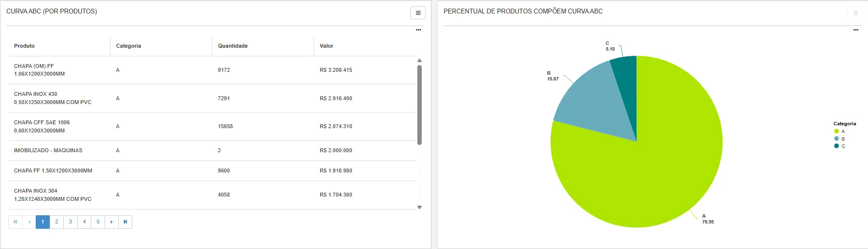This screenshot has width=868, height=249.
Task: Select page 3 in the pagination
Action: pyautogui.click(x=70, y=222)
